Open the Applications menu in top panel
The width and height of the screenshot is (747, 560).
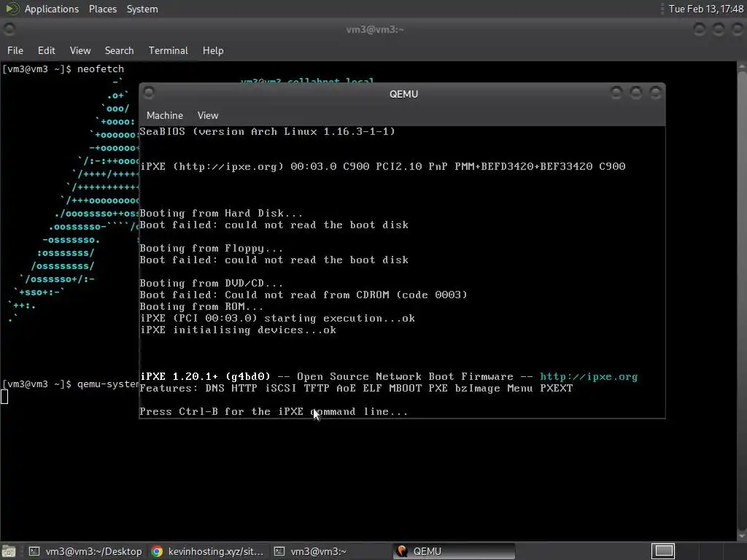tap(52, 9)
